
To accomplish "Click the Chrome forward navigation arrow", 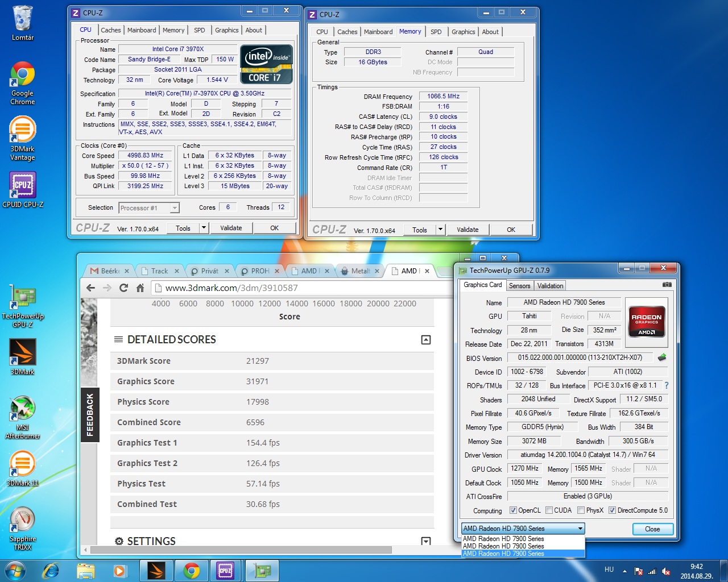I will (107, 288).
